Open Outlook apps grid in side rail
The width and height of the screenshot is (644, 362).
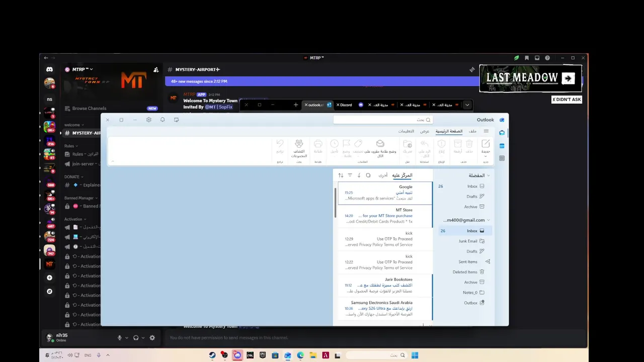[502, 158]
